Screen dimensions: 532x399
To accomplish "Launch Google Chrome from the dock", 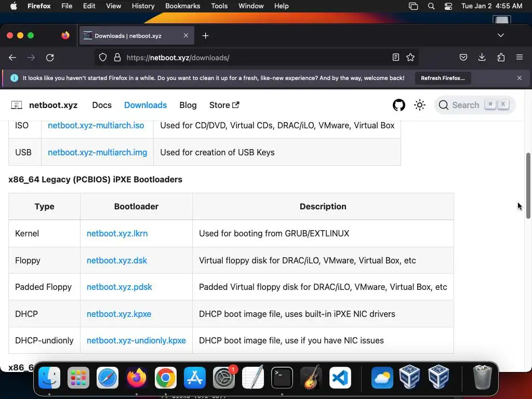I will pyautogui.click(x=166, y=378).
